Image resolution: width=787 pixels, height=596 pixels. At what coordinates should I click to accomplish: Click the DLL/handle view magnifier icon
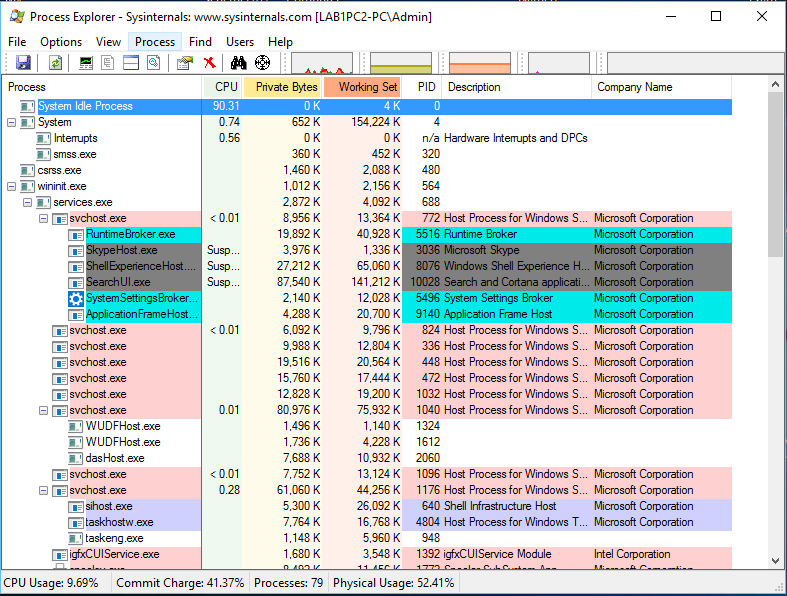click(154, 63)
